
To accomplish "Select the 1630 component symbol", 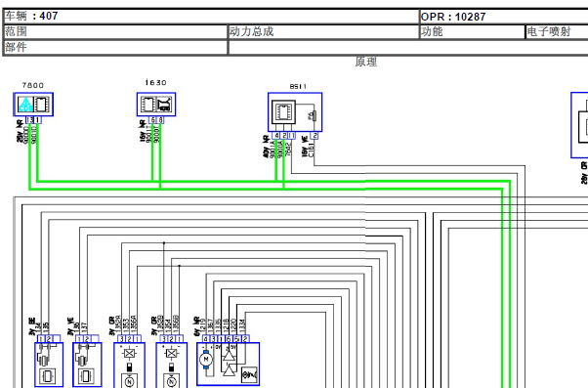I will coord(156,105).
